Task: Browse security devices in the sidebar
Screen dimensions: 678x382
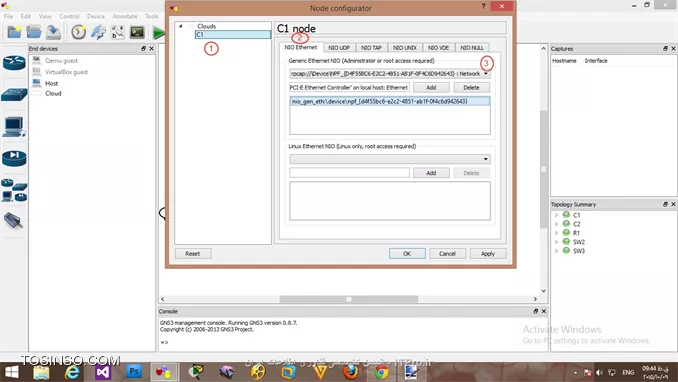Action: pos(14,158)
